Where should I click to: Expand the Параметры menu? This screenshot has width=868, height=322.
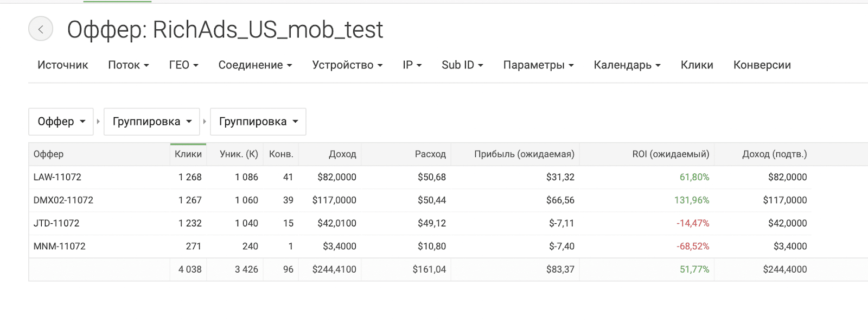[x=539, y=65]
